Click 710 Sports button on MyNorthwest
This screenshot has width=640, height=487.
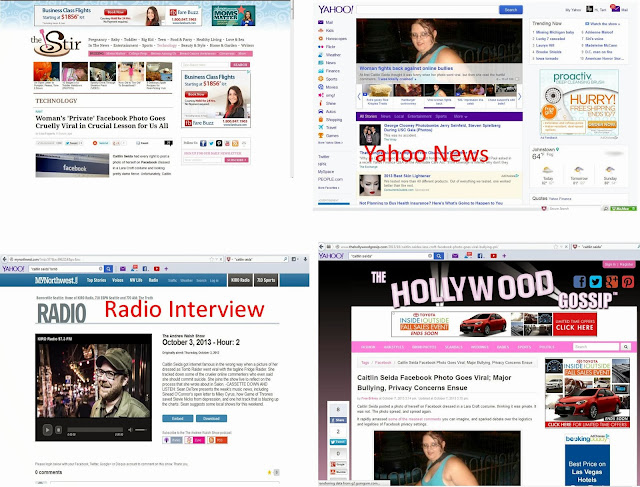[x=266, y=280]
